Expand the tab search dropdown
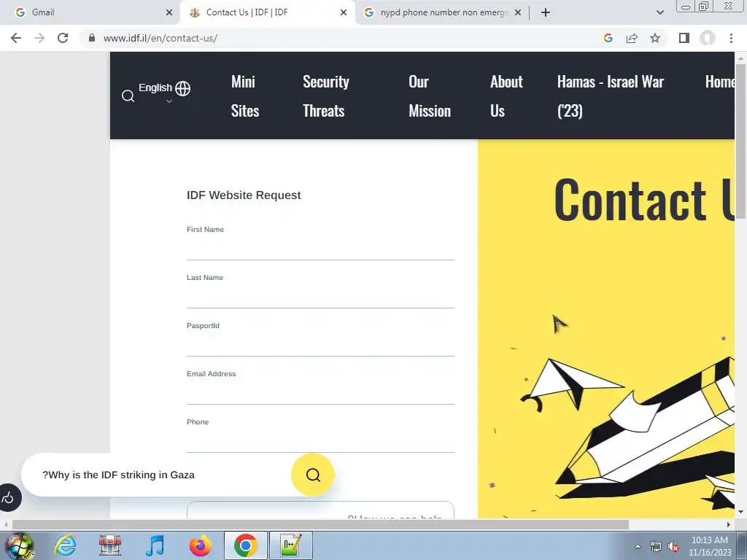This screenshot has width=747, height=560. pos(659,12)
